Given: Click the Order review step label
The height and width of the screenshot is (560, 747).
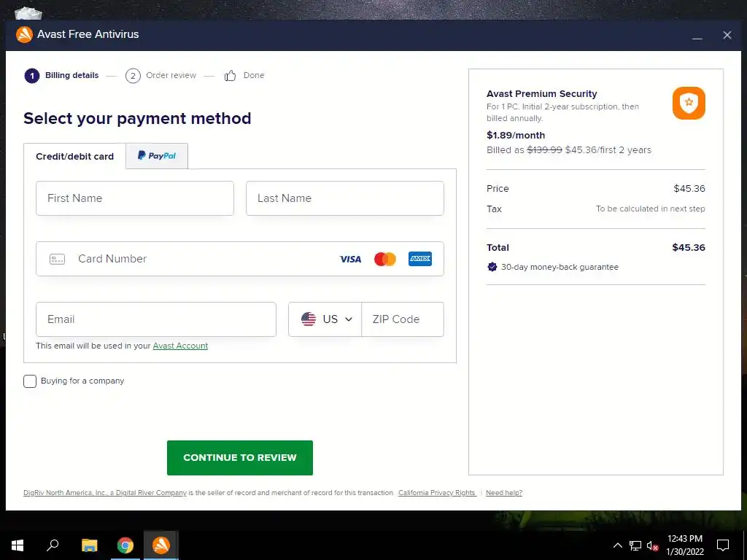Looking at the screenshot, I should tap(171, 75).
